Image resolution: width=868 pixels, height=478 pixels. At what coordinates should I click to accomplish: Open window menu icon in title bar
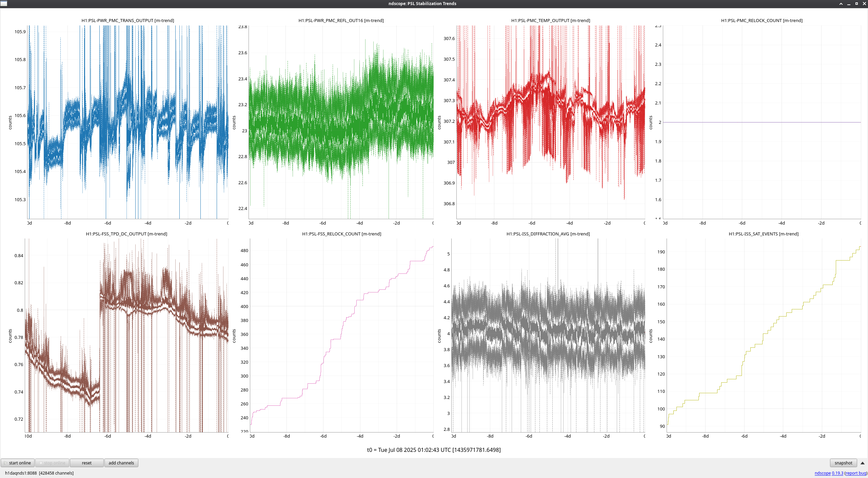pos(4,3)
